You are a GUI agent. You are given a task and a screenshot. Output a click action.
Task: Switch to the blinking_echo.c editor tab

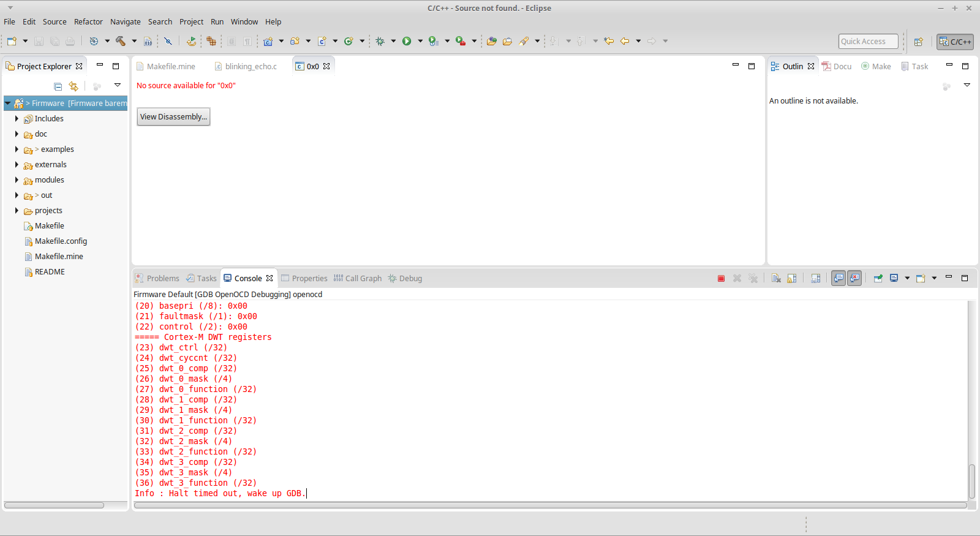point(246,66)
